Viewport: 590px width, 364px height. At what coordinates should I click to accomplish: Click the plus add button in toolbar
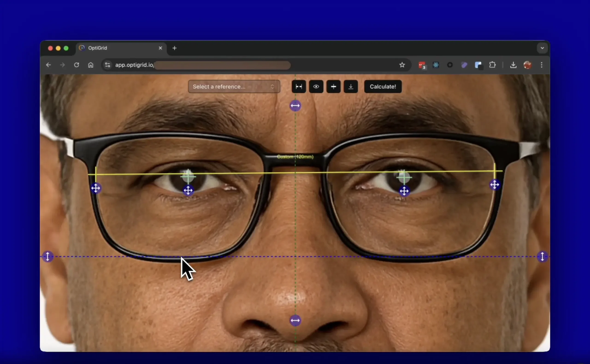pyautogui.click(x=333, y=87)
